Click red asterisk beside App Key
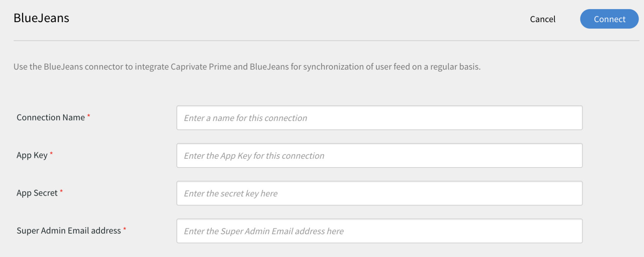The width and height of the screenshot is (644, 257). click(x=51, y=154)
